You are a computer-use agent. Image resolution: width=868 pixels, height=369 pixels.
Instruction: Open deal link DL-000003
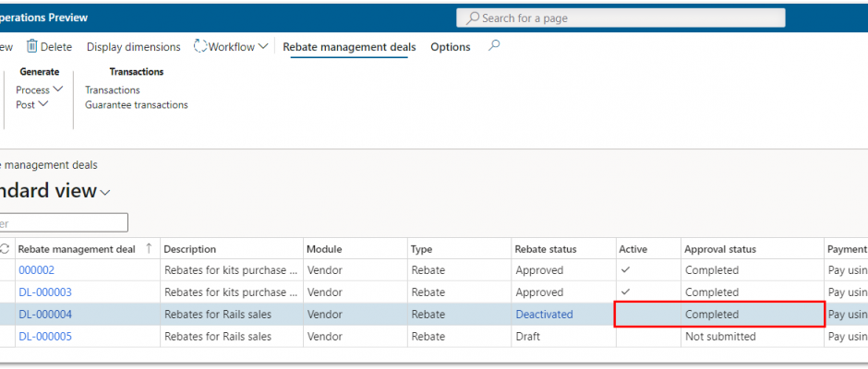tap(45, 292)
